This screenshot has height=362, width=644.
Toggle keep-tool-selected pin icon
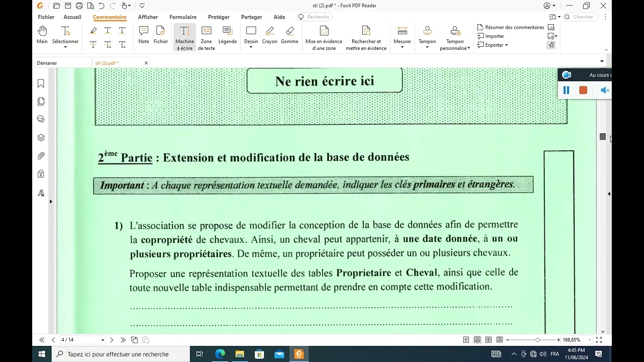pos(551,45)
